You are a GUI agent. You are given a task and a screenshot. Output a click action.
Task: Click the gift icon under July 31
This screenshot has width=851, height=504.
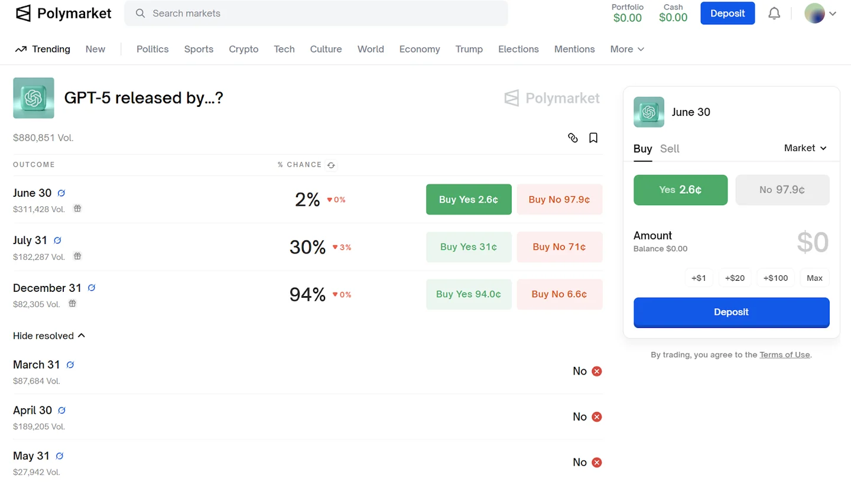click(77, 256)
